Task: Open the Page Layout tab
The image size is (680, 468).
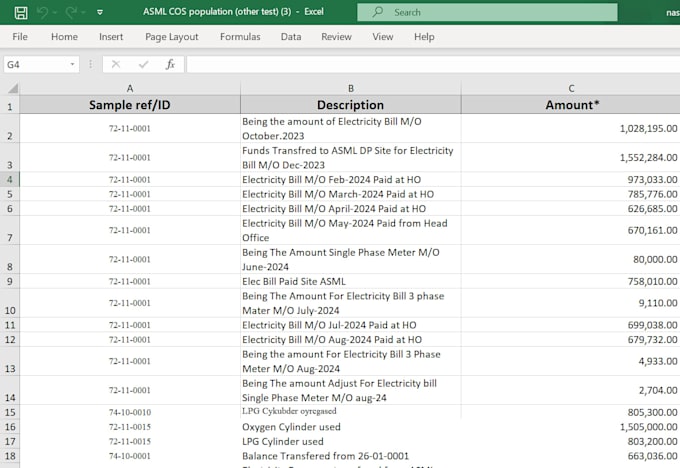Action: (x=171, y=37)
